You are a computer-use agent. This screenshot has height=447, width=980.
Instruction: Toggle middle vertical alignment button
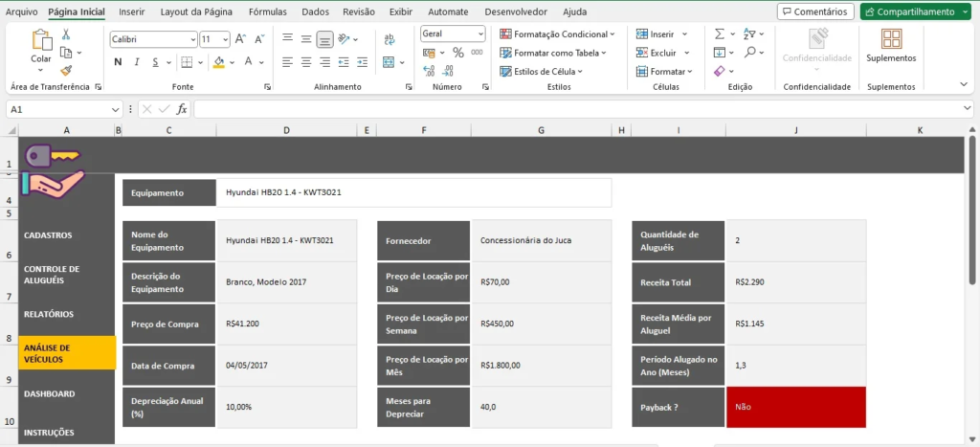325,39
